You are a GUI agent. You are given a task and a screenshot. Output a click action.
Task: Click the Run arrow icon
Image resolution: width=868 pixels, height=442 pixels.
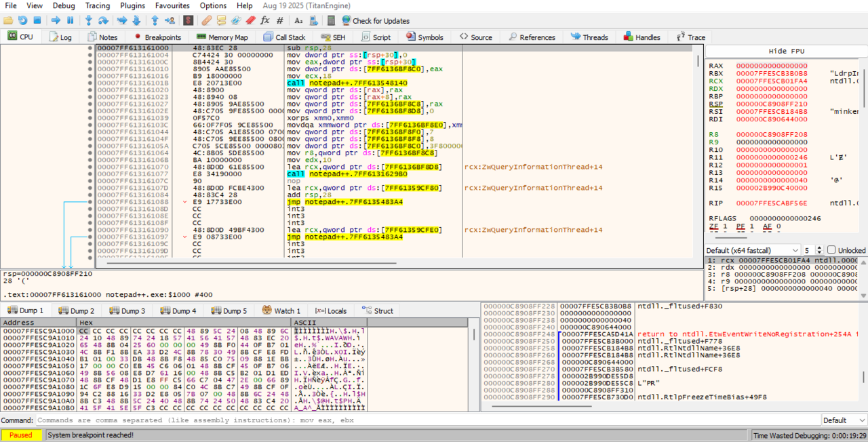tap(56, 20)
